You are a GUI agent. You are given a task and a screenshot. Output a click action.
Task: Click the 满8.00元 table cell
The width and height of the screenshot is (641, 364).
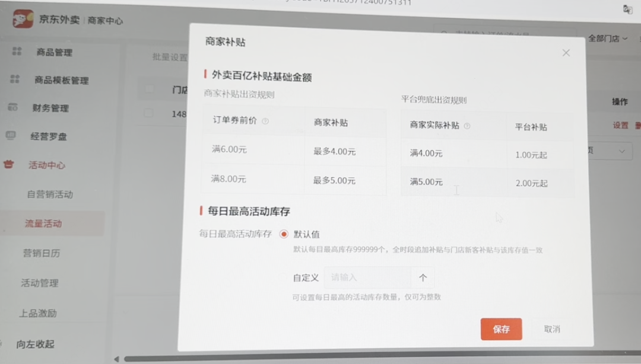click(x=252, y=178)
